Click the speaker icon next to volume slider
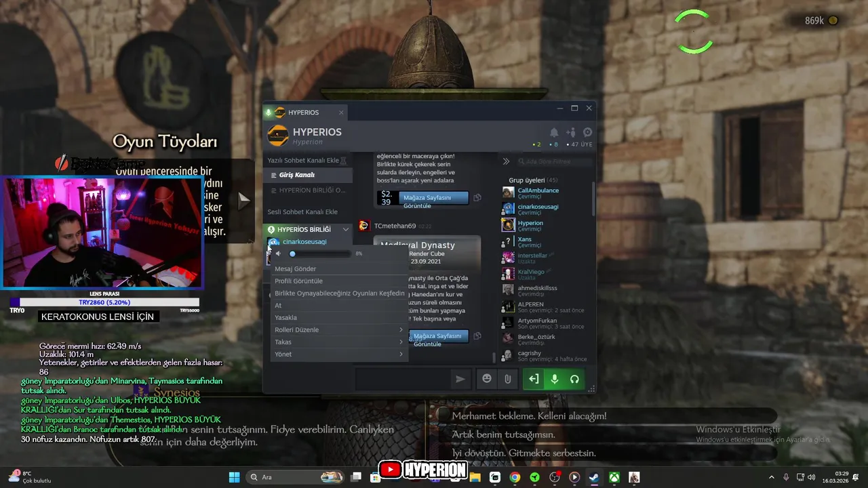Image resolution: width=868 pixels, height=488 pixels. pyautogui.click(x=278, y=253)
